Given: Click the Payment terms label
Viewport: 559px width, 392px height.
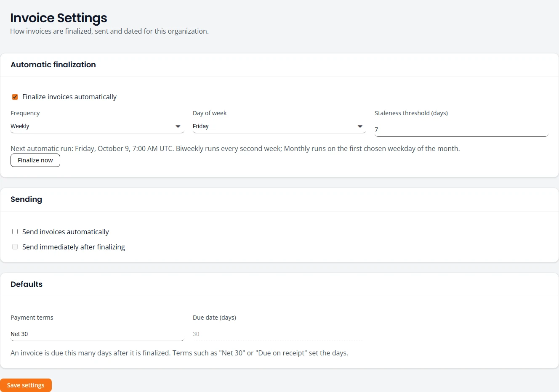Looking at the screenshot, I should (x=32, y=318).
